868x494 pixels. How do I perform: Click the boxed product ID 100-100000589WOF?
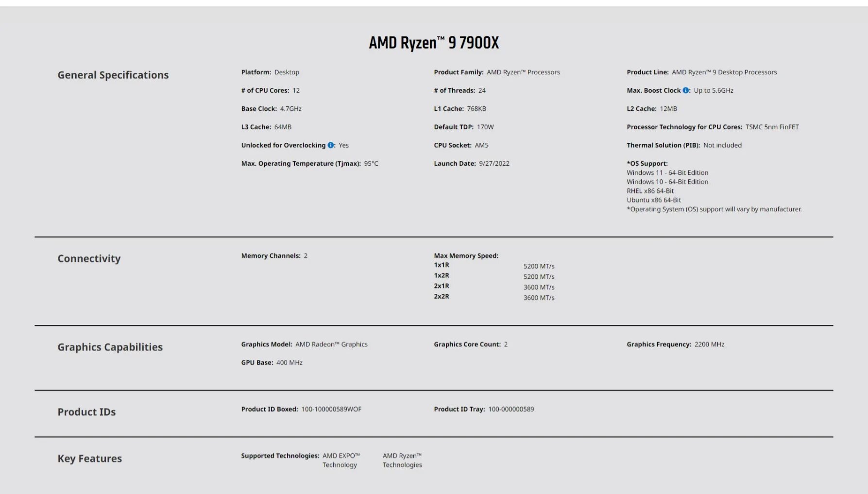click(331, 409)
